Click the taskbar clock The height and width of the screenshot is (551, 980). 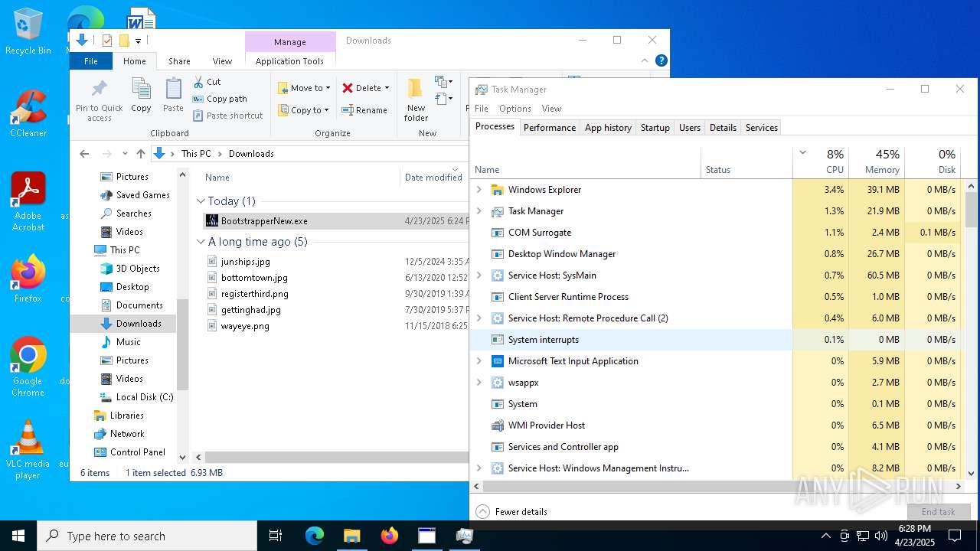coord(915,536)
